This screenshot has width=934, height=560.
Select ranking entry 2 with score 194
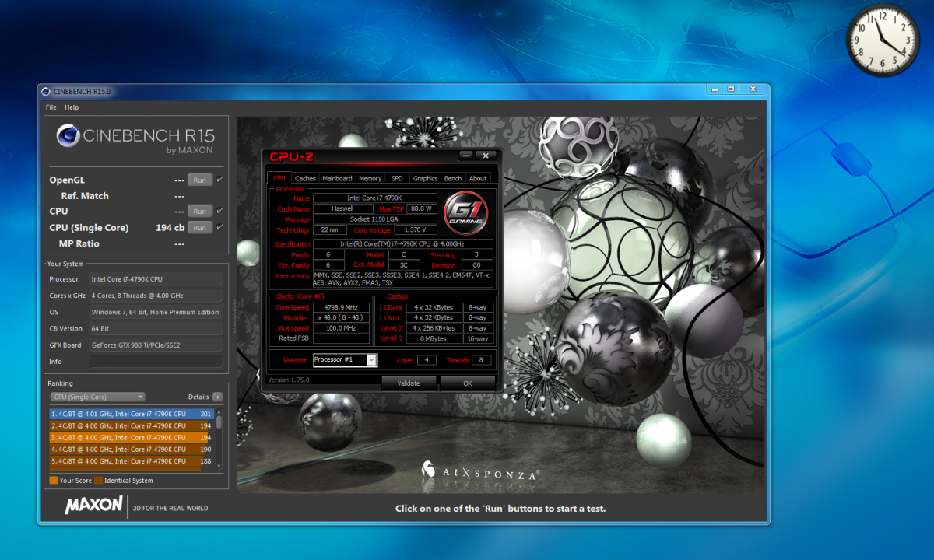[132, 425]
